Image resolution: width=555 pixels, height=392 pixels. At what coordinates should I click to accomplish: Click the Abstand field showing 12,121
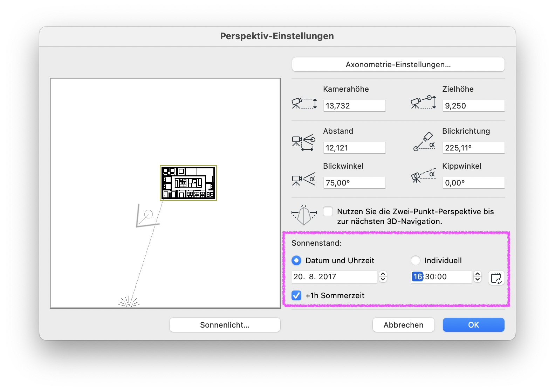coord(354,148)
